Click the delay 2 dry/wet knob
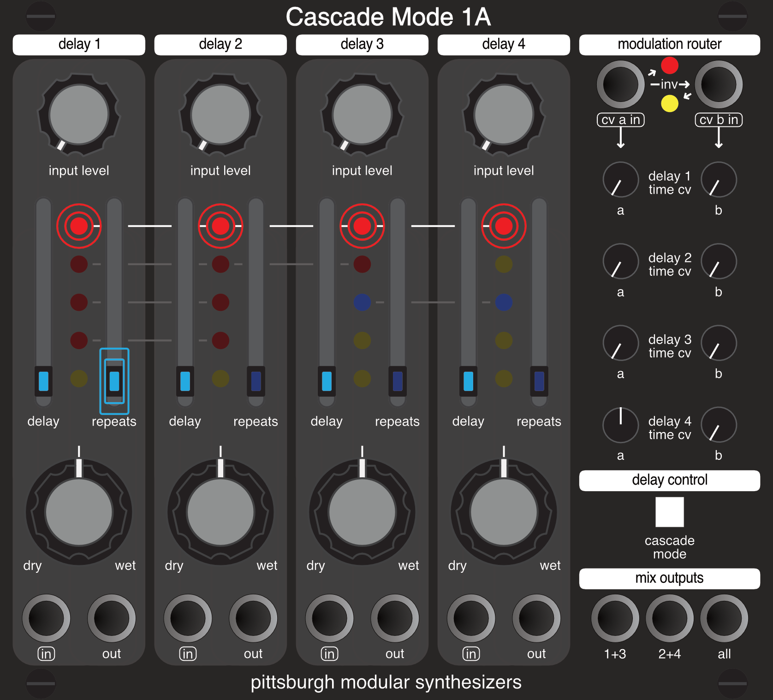The width and height of the screenshot is (773, 700). coord(220,512)
